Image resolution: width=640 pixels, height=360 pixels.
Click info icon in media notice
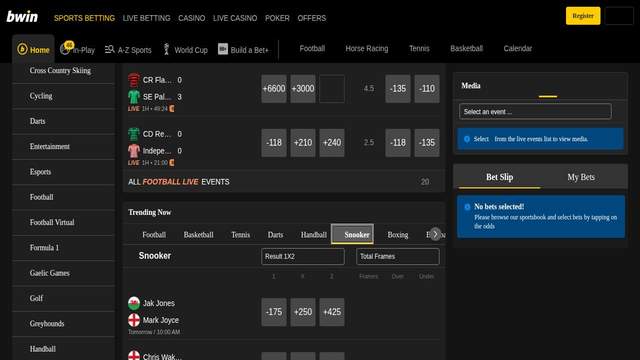pos(467,139)
